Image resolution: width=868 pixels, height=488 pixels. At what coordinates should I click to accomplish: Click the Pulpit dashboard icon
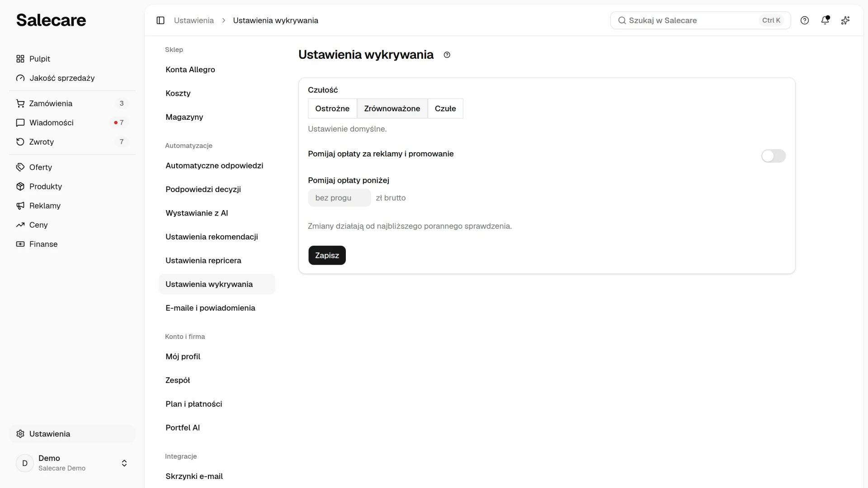coord(20,59)
